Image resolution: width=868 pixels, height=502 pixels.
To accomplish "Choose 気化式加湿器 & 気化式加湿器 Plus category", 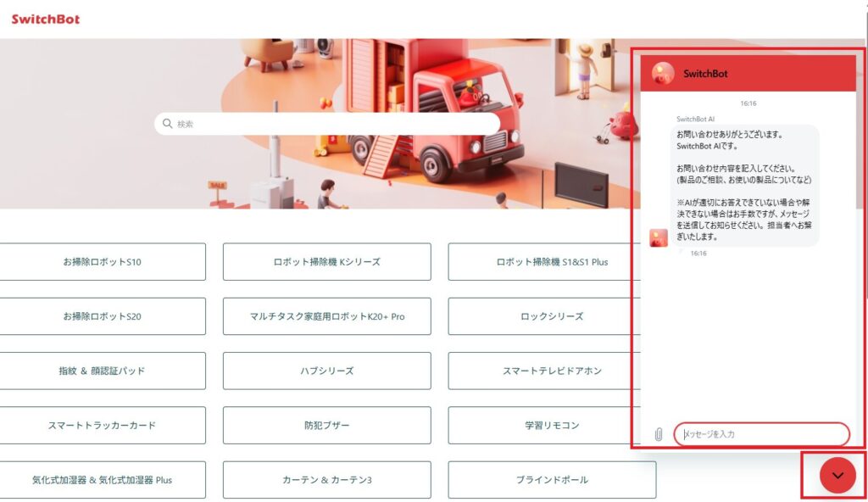I will 103,480.
